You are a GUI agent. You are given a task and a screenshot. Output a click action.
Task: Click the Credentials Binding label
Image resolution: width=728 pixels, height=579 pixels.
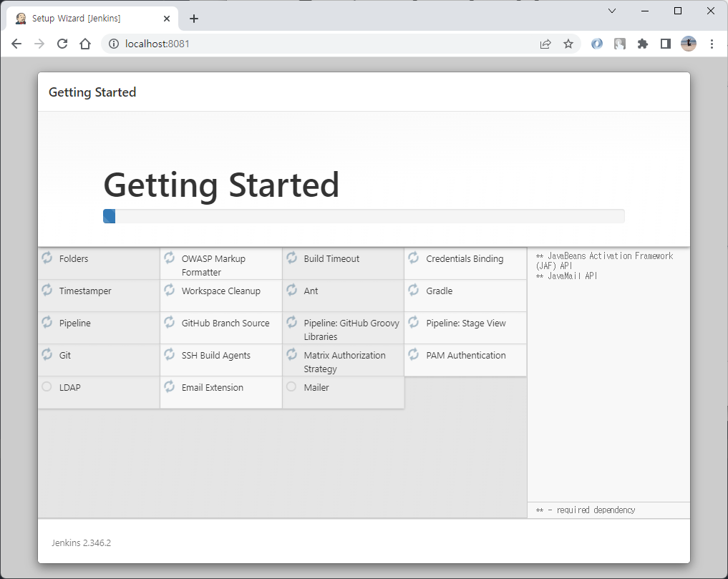point(465,258)
